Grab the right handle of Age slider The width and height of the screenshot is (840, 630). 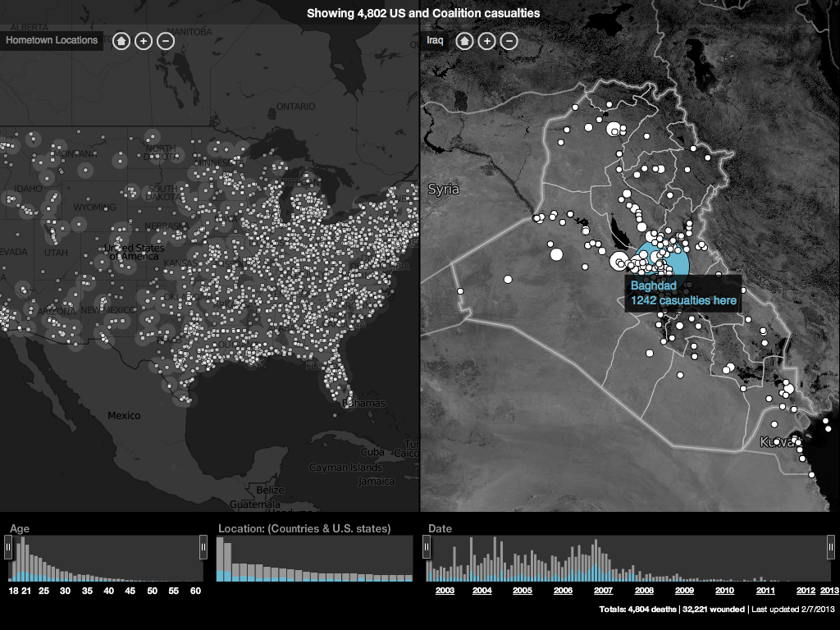tap(203, 546)
